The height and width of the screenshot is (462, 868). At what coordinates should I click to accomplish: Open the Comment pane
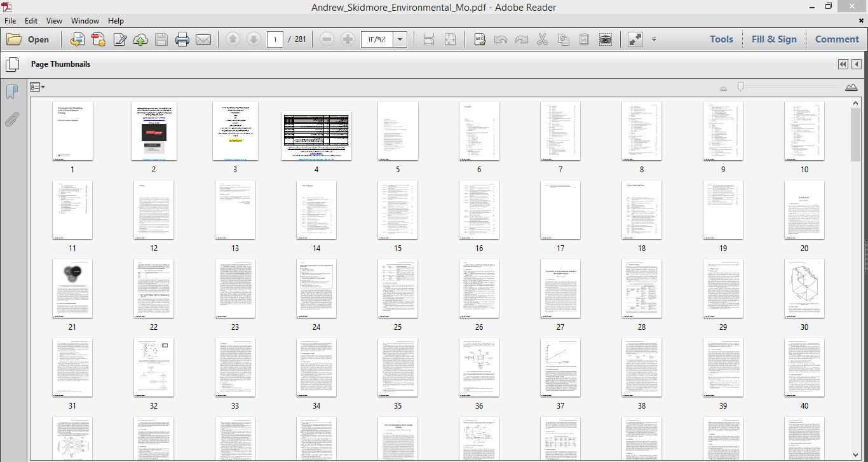(837, 39)
